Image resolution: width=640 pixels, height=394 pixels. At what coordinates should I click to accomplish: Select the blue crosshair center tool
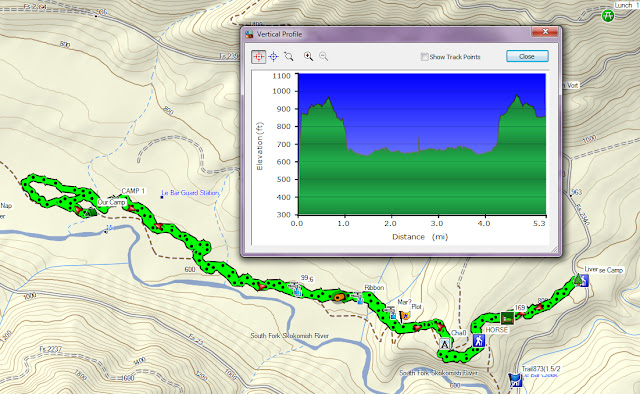point(274,57)
